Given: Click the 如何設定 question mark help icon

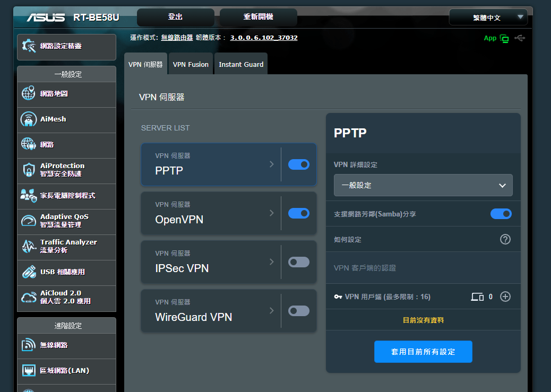Looking at the screenshot, I should pos(505,239).
